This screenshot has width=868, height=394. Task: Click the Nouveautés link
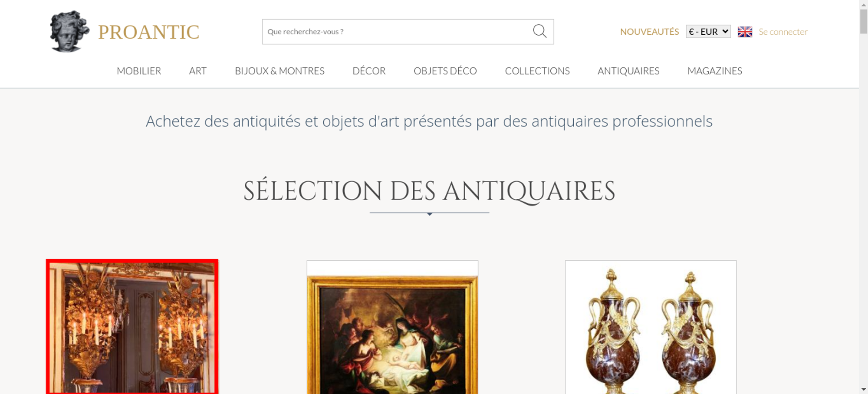pyautogui.click(x=649, y=32)
